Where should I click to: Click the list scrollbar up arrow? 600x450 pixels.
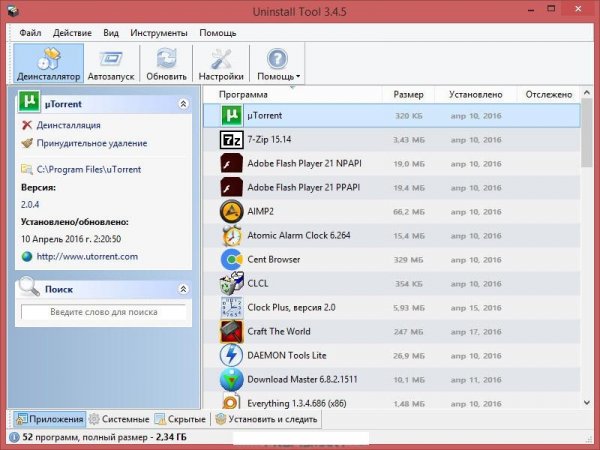point(587,93)
